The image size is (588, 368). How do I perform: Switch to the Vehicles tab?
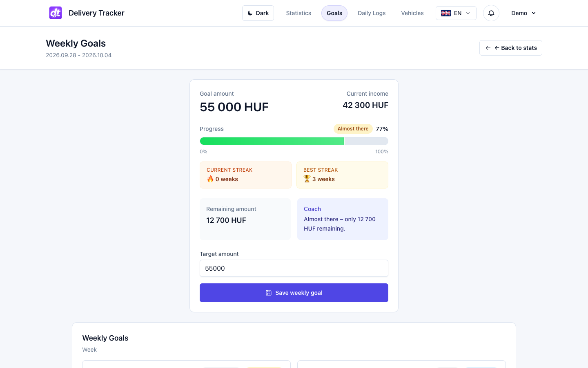412,13
